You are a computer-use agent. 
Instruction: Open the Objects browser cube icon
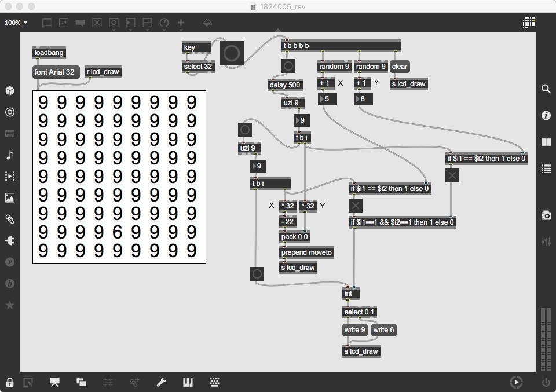click(10, 91)
